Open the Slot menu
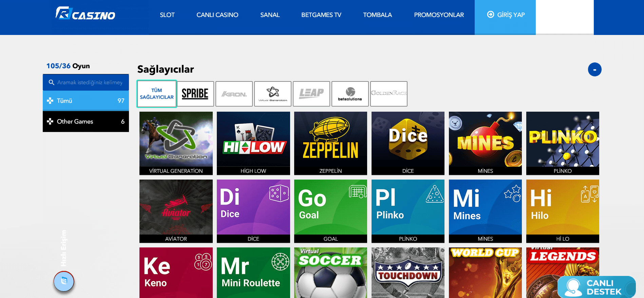Screen dimensions: 644x298 point(167,15)
